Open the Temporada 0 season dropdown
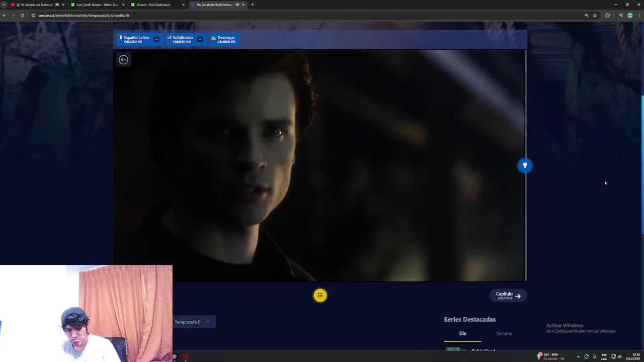The height and width of the screenshot is (362, 644). pos(194,322)
